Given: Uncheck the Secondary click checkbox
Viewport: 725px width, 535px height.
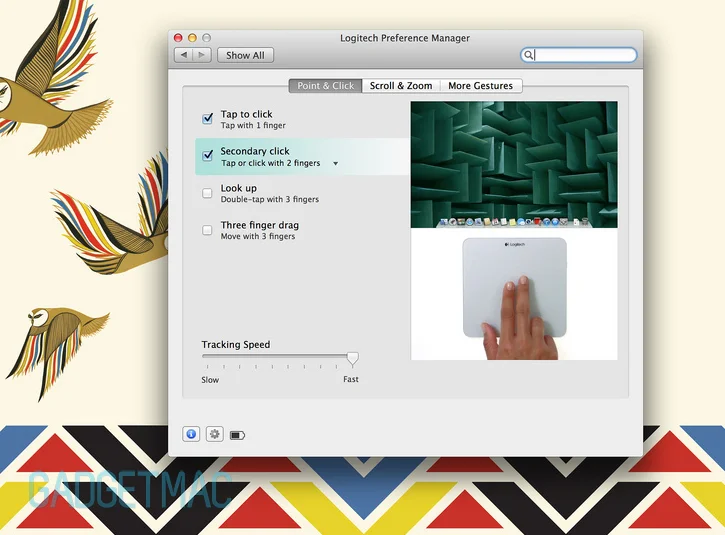Looking at the screenshot, I should 208,154.
